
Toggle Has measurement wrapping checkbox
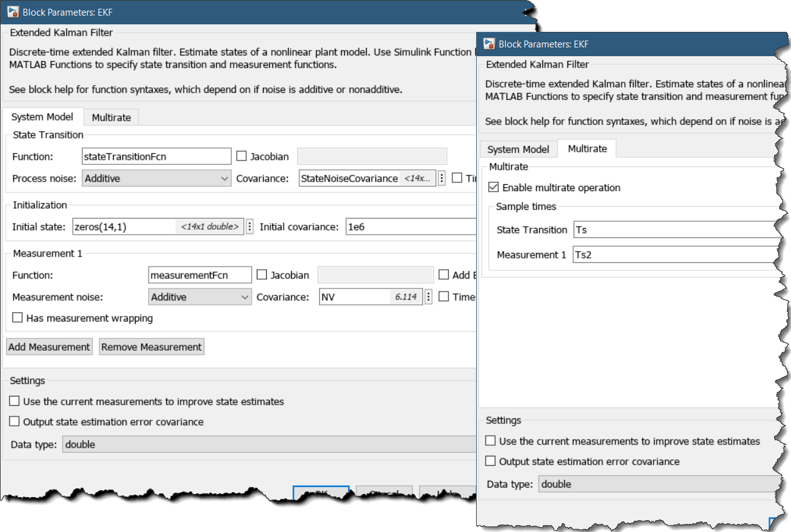coord(17,318)
